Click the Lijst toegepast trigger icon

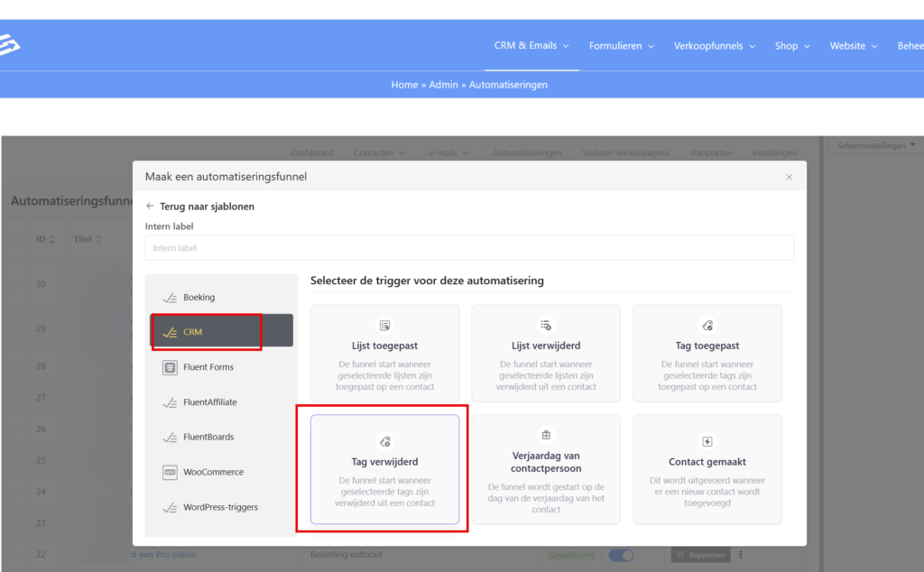pos(384,325)
